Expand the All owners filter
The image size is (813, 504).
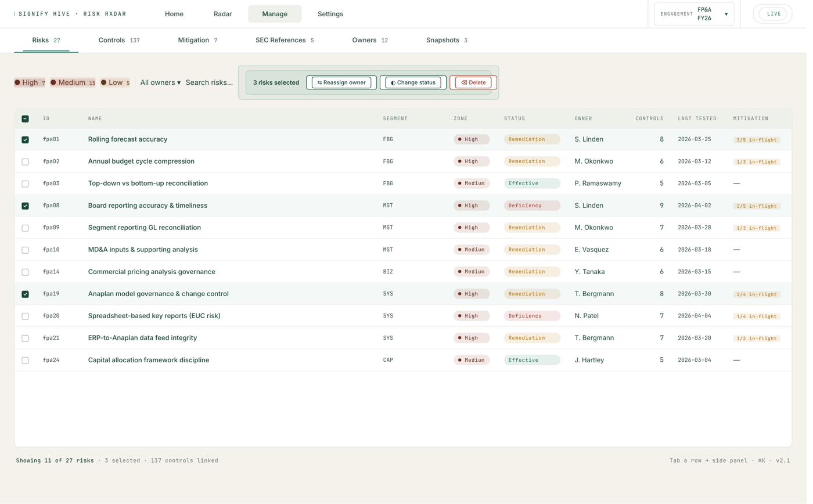coord(161,82)
